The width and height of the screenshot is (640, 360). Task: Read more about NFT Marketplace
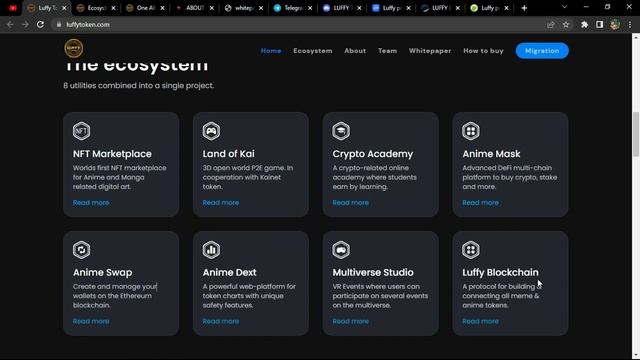click(x=91, y=202)
